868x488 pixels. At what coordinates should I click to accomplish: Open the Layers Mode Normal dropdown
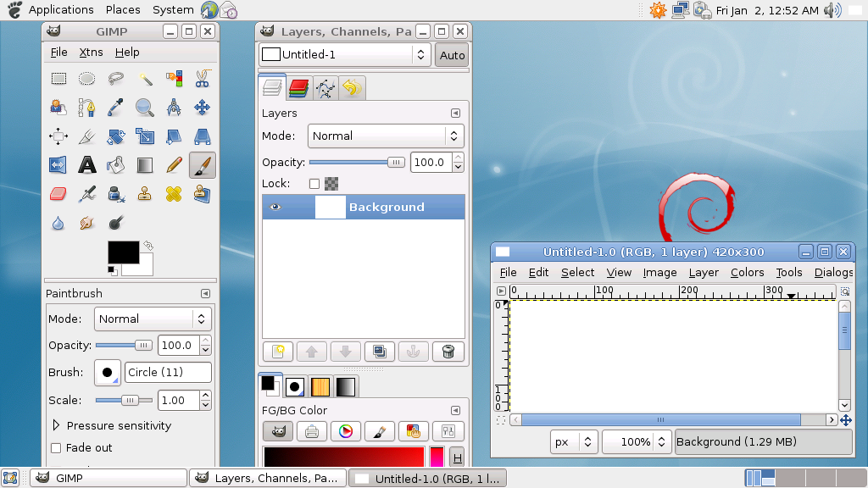tap(386, 136)
